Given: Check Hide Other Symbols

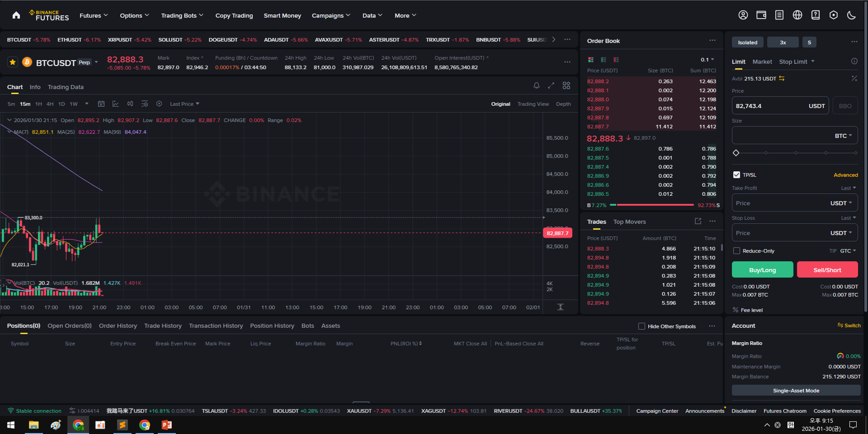Looking at the screenshot, I should 641,326.
